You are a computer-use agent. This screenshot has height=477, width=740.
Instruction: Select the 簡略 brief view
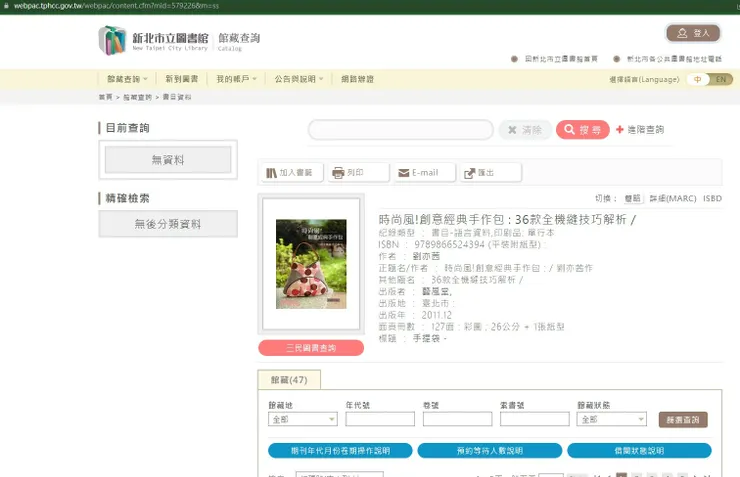click(632, 198)
